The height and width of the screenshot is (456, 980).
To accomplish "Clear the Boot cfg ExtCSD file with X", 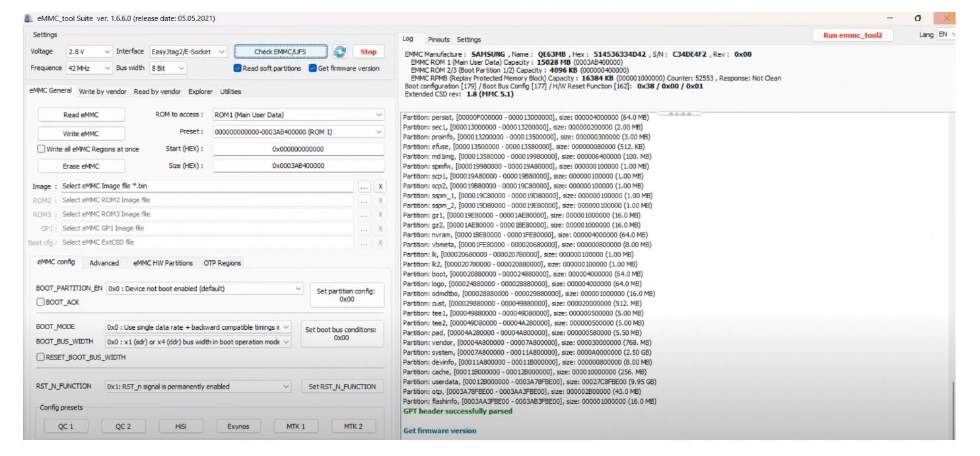I will pyautogui.click(x=380, y=243).
